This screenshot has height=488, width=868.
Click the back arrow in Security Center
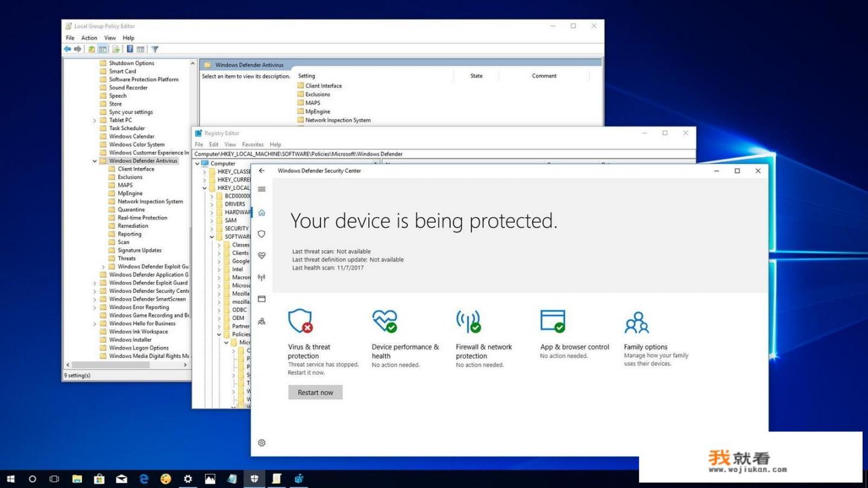click(x=262, y=170)
